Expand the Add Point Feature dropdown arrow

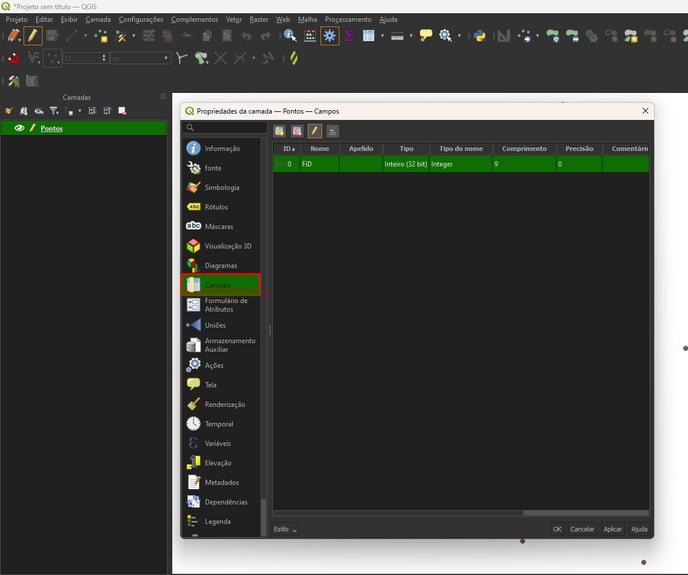tap(86, 36)
